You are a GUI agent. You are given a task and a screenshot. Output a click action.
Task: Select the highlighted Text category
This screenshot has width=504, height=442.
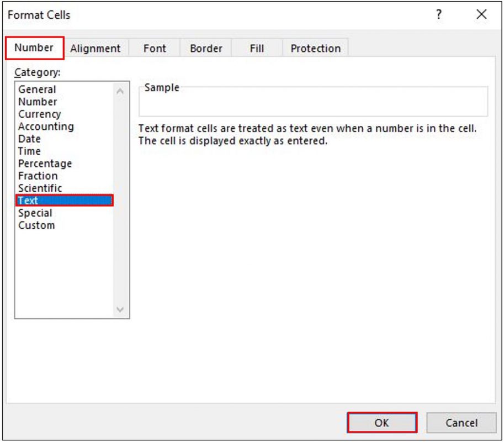pyautogui.click(x=64, y=201)
